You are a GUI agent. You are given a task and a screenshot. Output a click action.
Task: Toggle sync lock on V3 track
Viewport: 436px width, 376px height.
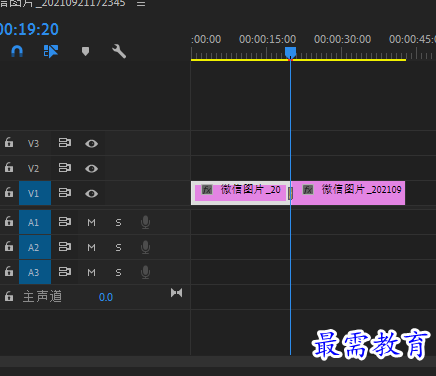coord(65,143)
